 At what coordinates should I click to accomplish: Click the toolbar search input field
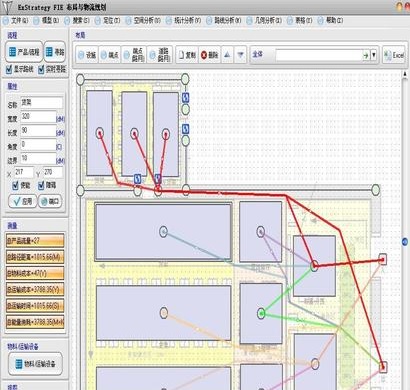point(319,55)
